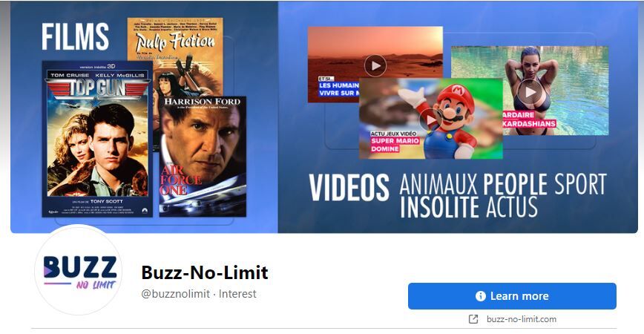The width and height of the screenshot is (644, 334).
Task: Play the Mars landscape video thumbnail
Action: [x=375, y=65]
